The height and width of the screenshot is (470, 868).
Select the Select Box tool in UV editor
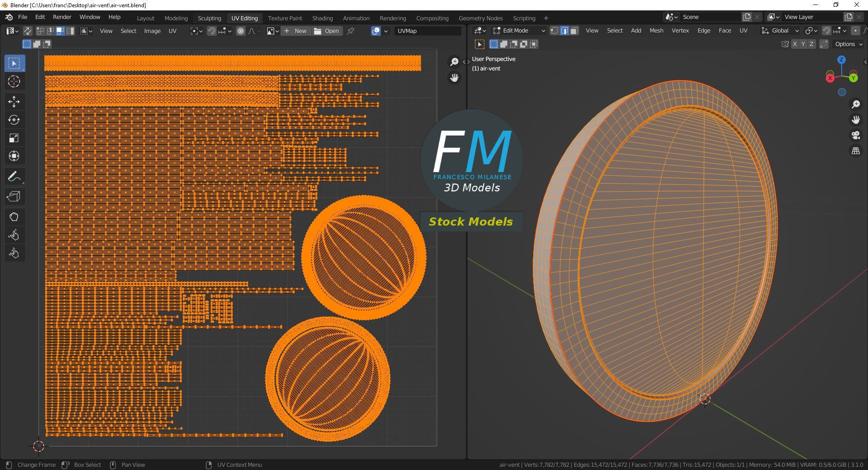pos(14,63)
